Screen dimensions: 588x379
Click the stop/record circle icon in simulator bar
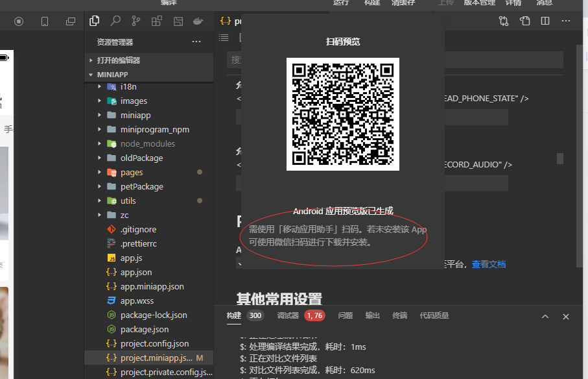pyautogui.click(x=19, y=21)
